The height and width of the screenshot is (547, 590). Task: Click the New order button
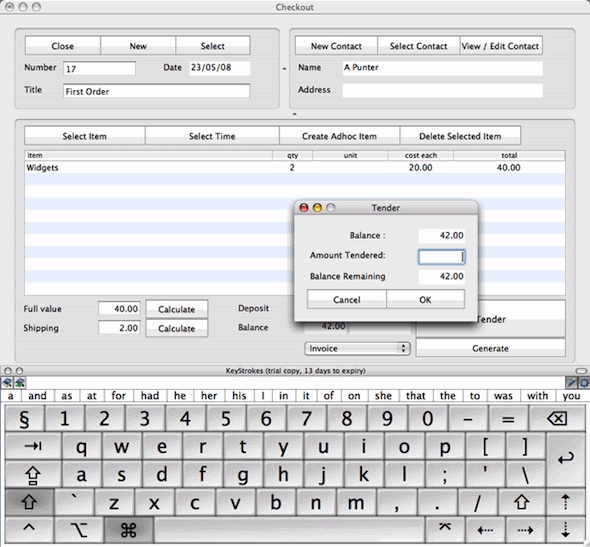tap(138, 46)
